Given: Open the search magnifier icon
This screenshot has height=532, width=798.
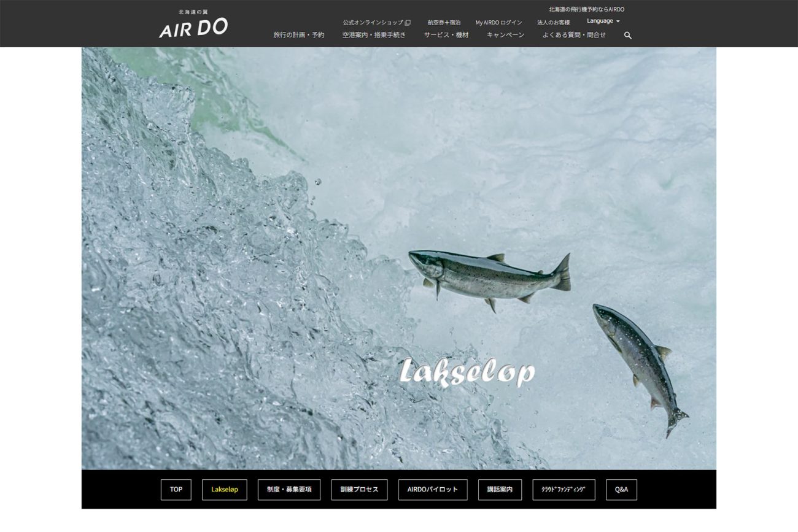Looking at the screenshot, I should coord(628,36).
